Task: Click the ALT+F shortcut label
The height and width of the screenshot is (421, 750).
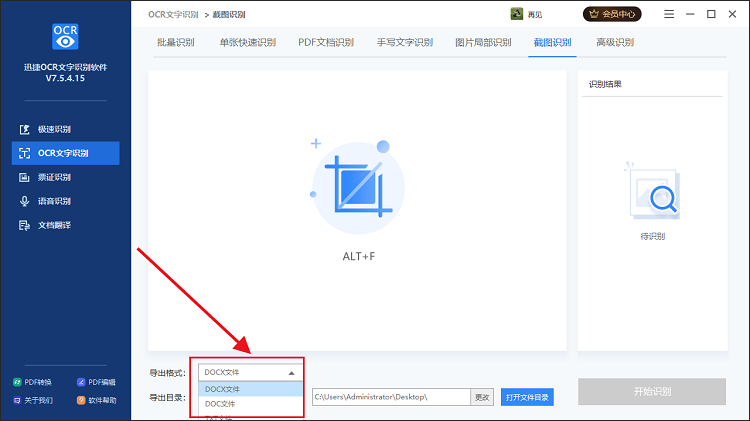Action: [359, 256]
